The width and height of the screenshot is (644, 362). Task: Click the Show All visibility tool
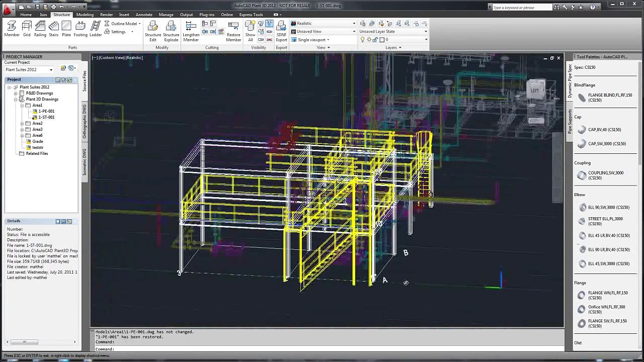(251, 31)
